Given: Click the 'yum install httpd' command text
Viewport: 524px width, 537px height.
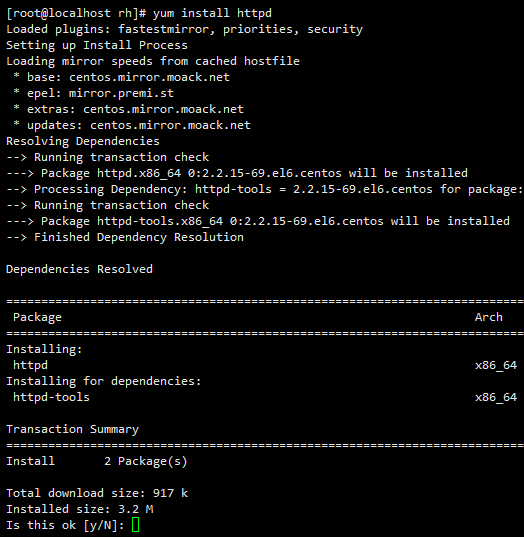Looking at the screenshot, I should [212, 13].
